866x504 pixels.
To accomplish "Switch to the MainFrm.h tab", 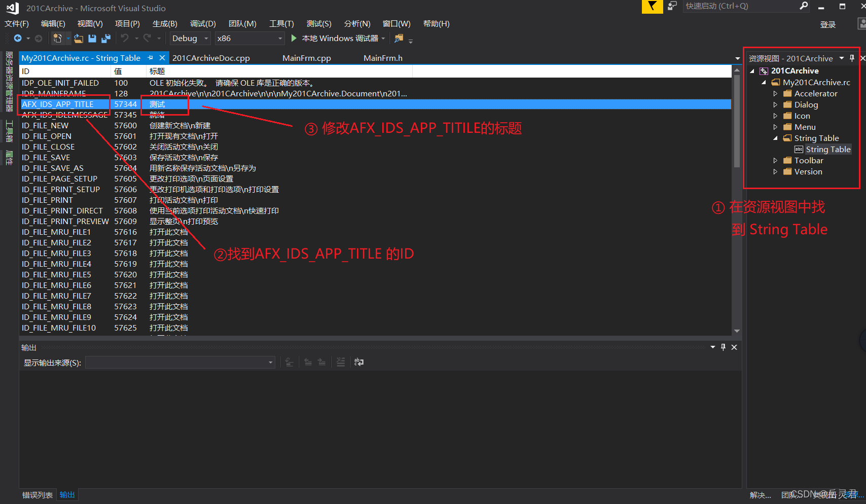I will coord(383,58).
